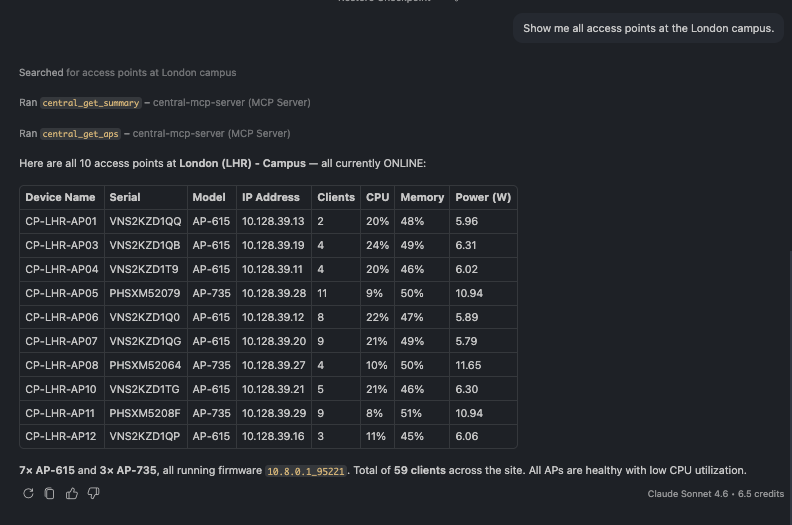Click power value 6.31 for AP03
The height and width of the screenshot is (525, 792).
click(x=465, y=245)
